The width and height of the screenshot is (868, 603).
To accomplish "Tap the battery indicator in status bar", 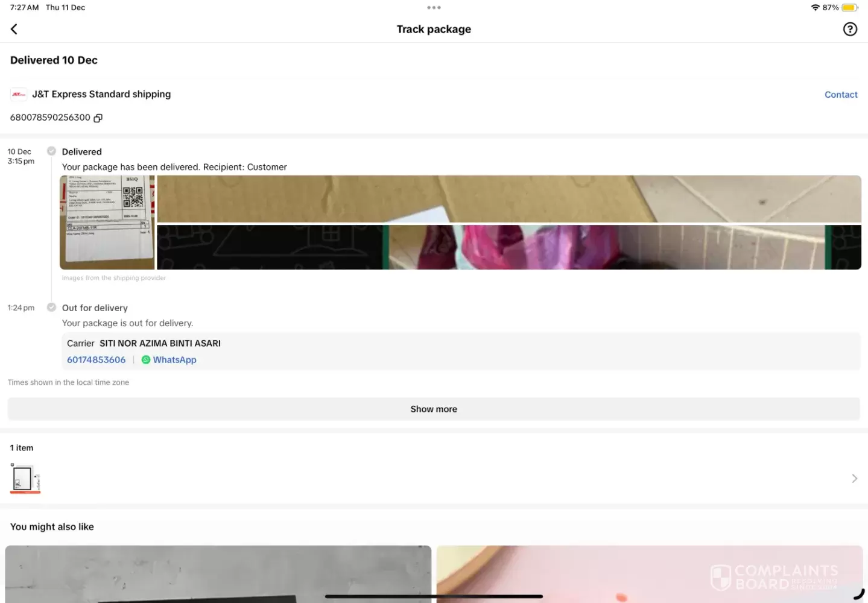I will pyautogui.click(x=849, y=8).
